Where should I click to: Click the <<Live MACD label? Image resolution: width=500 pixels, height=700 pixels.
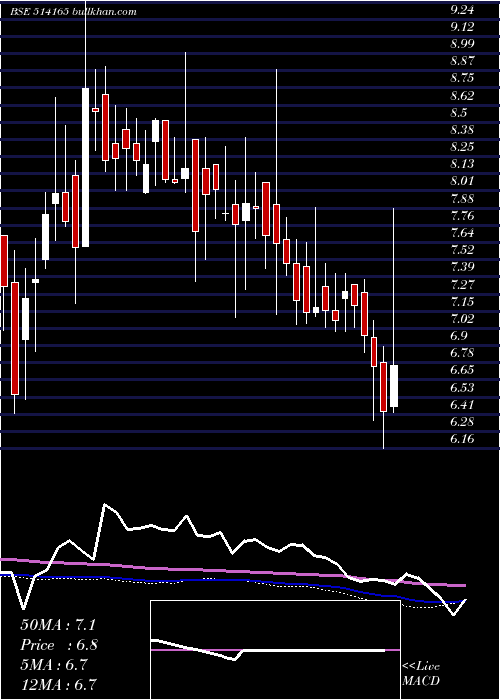421,673
